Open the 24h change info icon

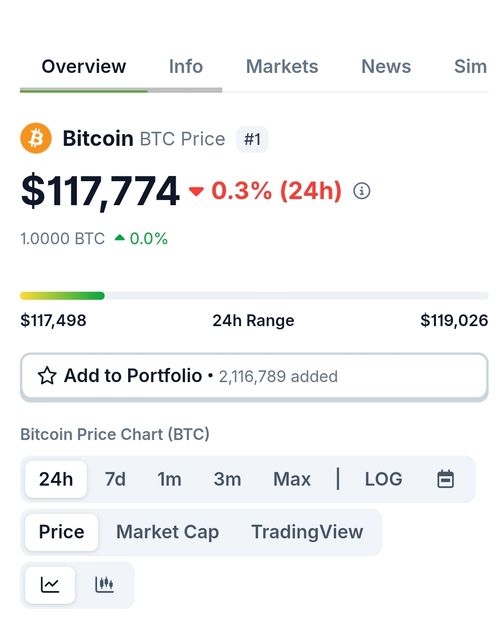pos(362,191)
